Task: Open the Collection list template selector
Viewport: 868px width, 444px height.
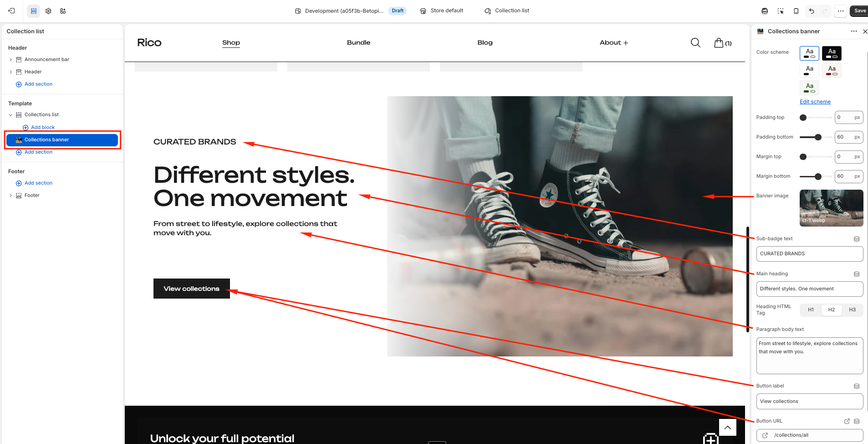Action: pyautogui.click(x=507, y=11)
